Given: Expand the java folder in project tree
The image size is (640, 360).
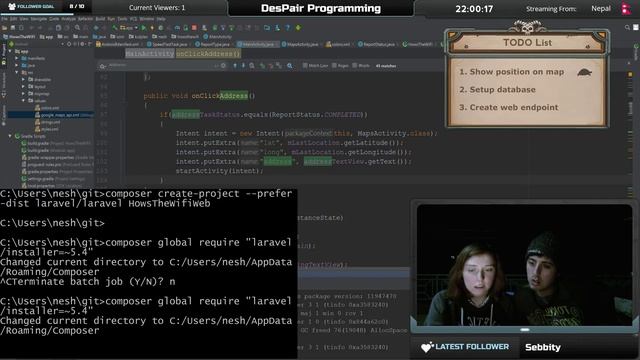Looking at the screenshot, I should click(x=17, y=65).
